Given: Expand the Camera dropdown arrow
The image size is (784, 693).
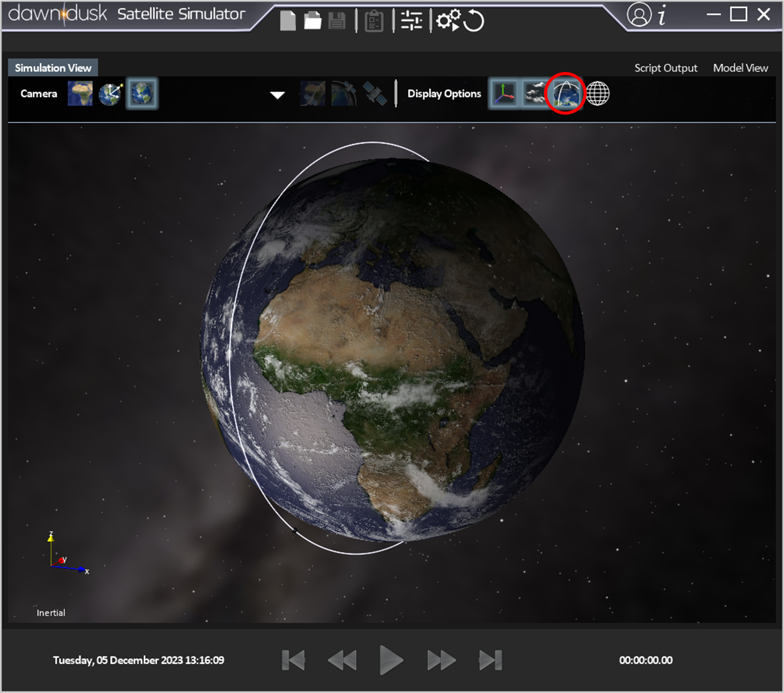Looking at the screenshot, I should click(277, 95).
